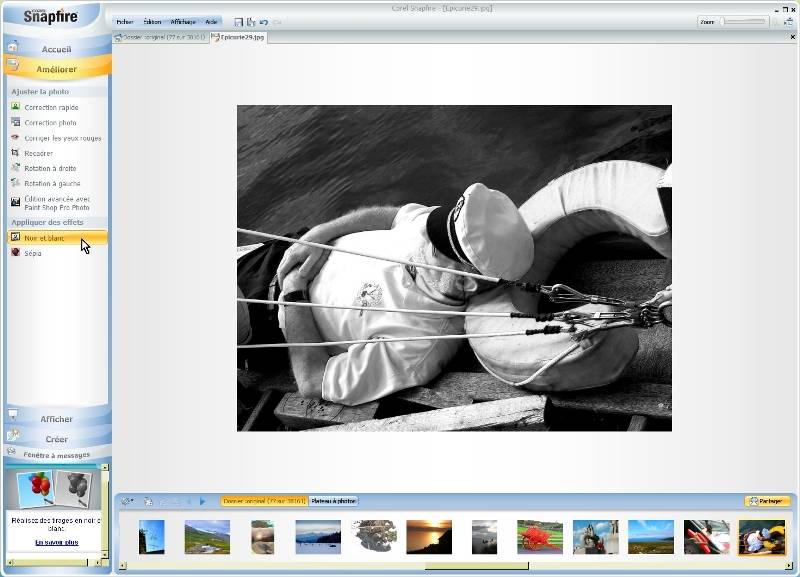Viewport: 800px width, 577px height.
Task: Choose the Recadrer crop tool
Action: pos(38,153)
